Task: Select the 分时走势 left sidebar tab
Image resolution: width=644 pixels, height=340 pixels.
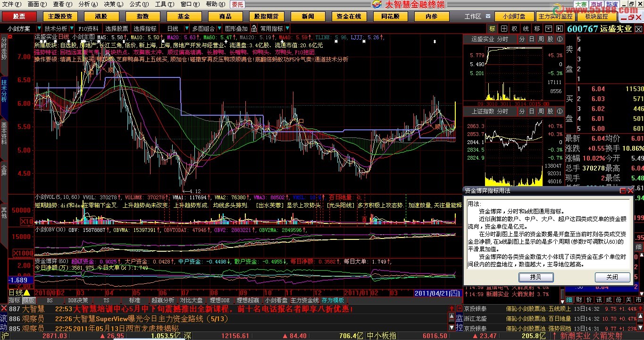Action: tap(4, 48)
